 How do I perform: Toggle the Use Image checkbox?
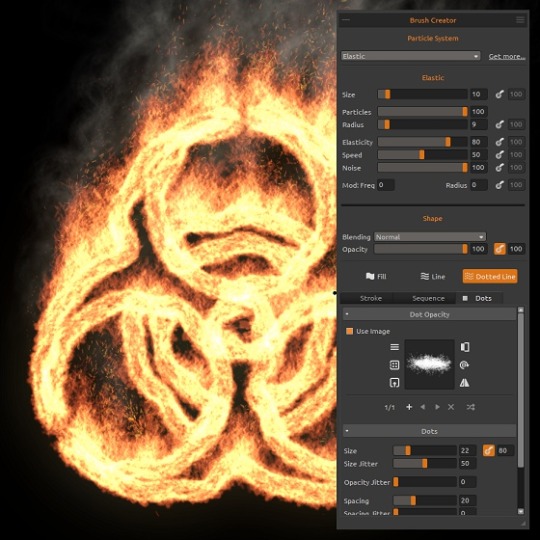coord(350,331)
